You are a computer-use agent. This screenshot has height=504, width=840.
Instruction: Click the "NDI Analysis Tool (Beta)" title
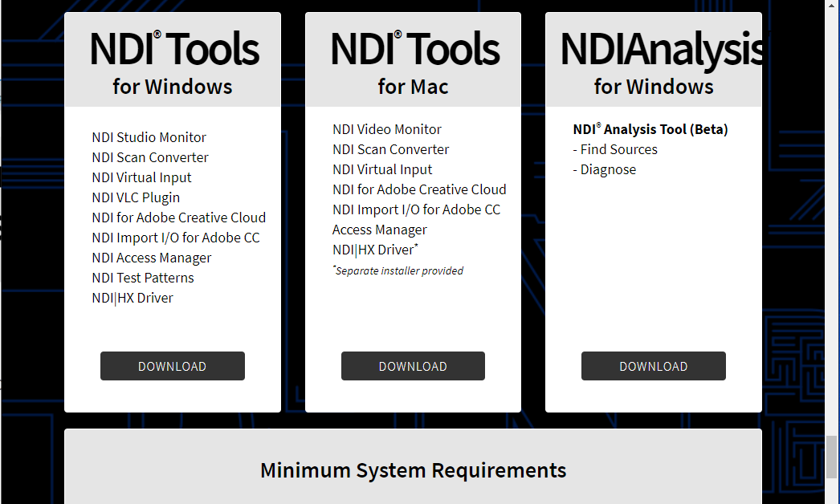coord(650,129)
